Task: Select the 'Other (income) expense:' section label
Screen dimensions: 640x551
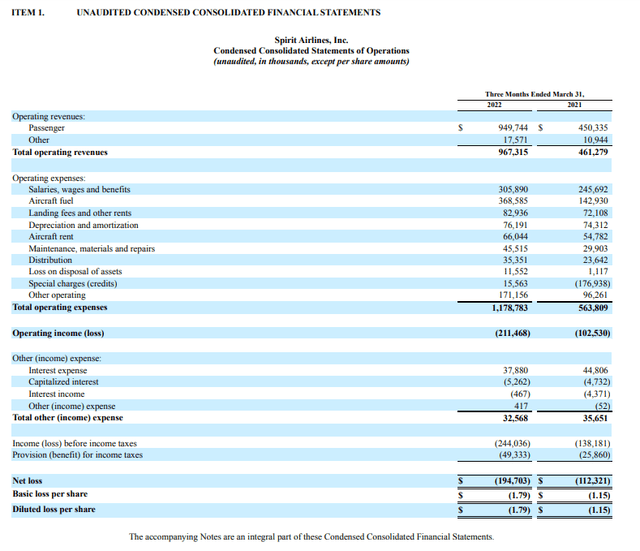Action: (57, 358)
